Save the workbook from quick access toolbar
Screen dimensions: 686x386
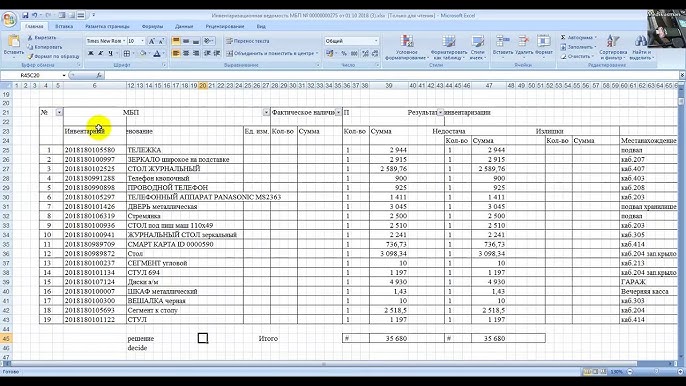point(25,15)
